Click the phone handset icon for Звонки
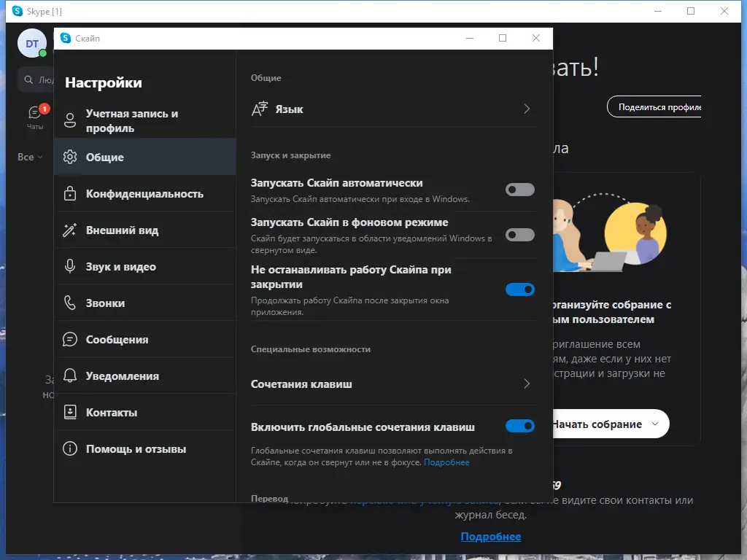 click(x=70, y=303)
